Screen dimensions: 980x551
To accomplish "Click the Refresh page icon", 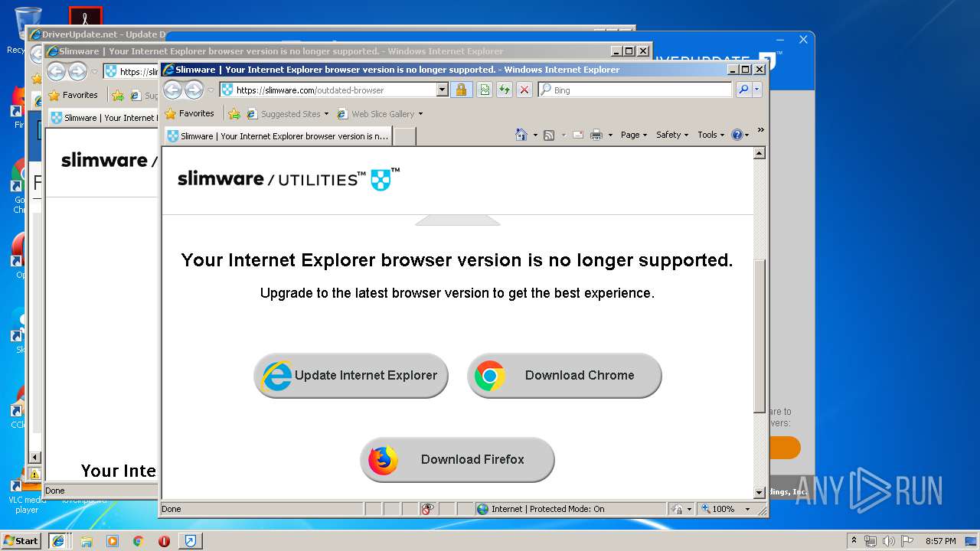I will click(504, 90).
